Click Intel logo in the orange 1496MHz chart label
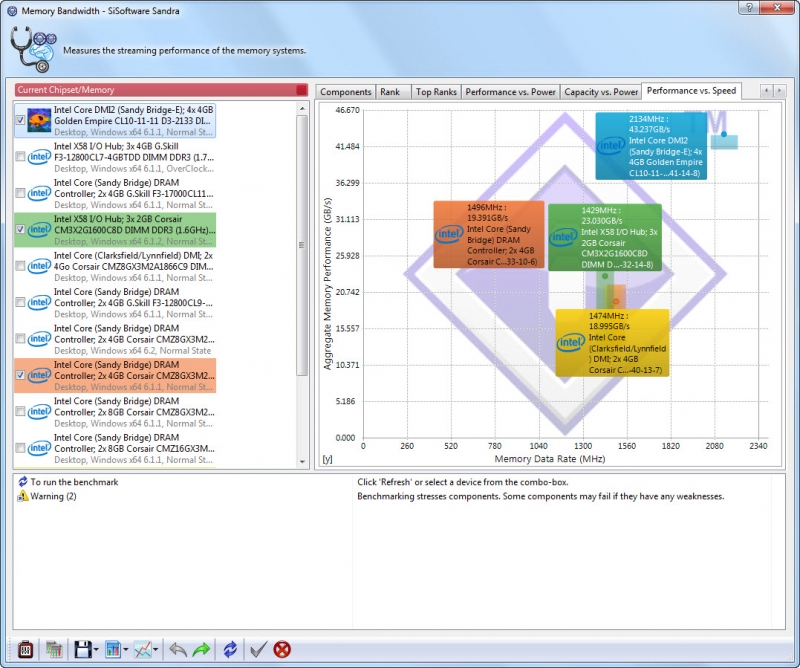This screenshot has height=668, width=800. click(x=449, y=234)
